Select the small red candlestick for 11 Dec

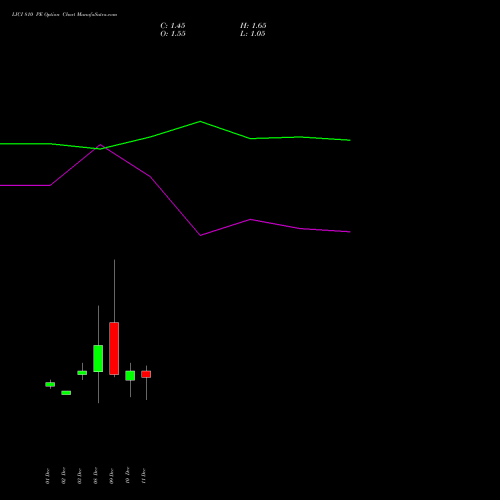(x=146, y=374)
